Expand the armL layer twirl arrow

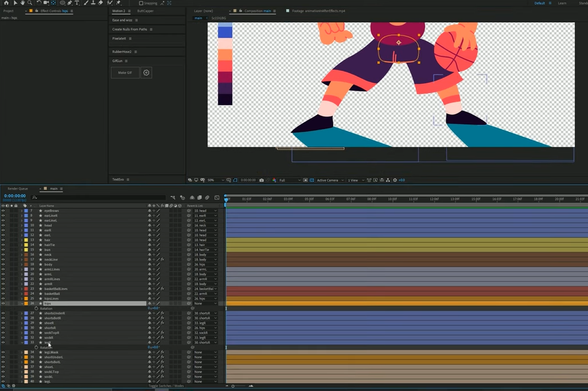pyautogui.click(x=22, y=274)
